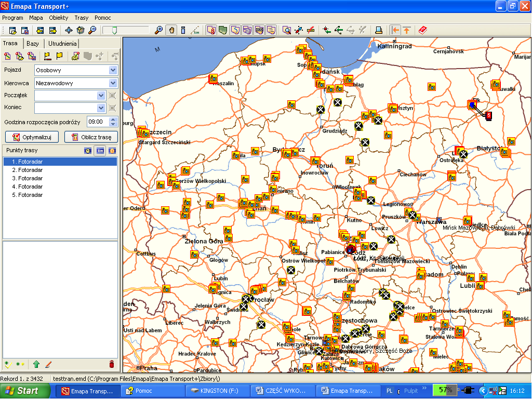Click the zoom out magnifier icon
Viewport: 532px width, 399px height.
92,31
